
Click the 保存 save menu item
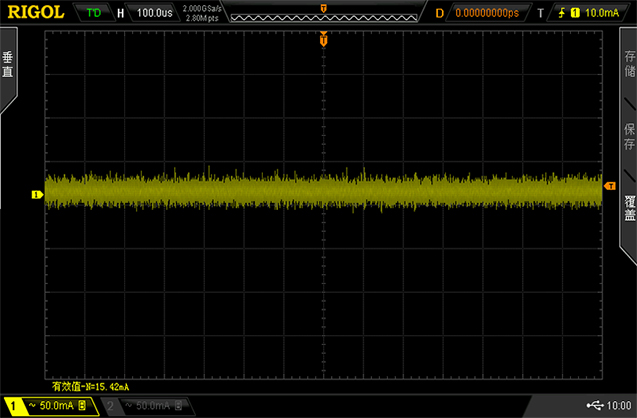tap(629, 137)
